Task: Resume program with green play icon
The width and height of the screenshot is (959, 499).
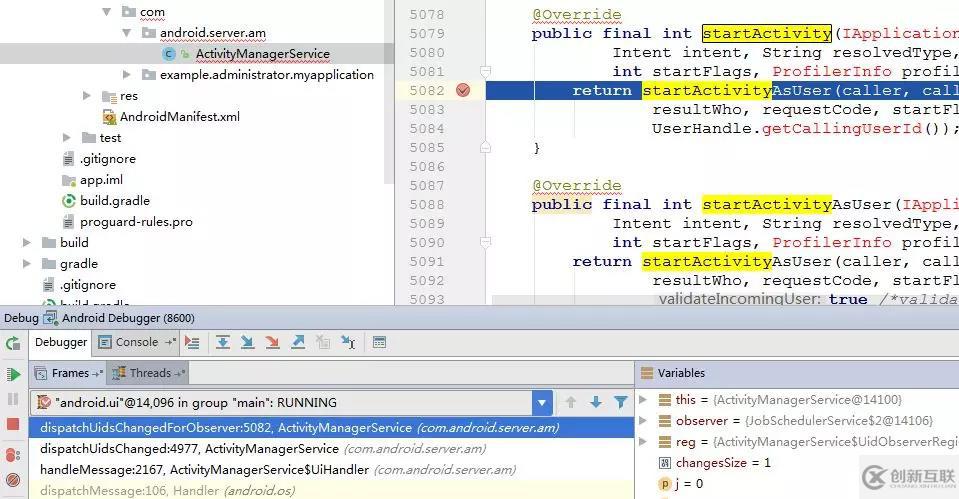Action: (x=13, y=374)
